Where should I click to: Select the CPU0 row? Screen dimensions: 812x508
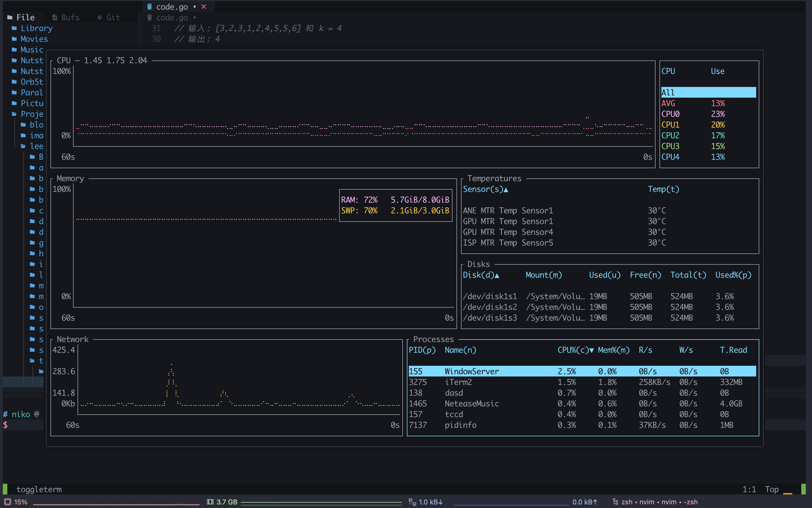708,114
